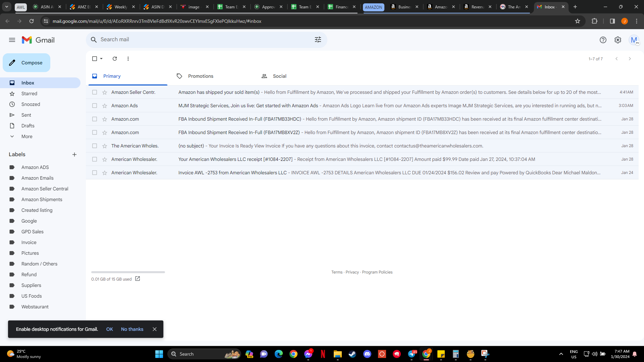Viewport: 644px width, 362px height.
Task: Select the Primary tab
Action: coord(112,76)
